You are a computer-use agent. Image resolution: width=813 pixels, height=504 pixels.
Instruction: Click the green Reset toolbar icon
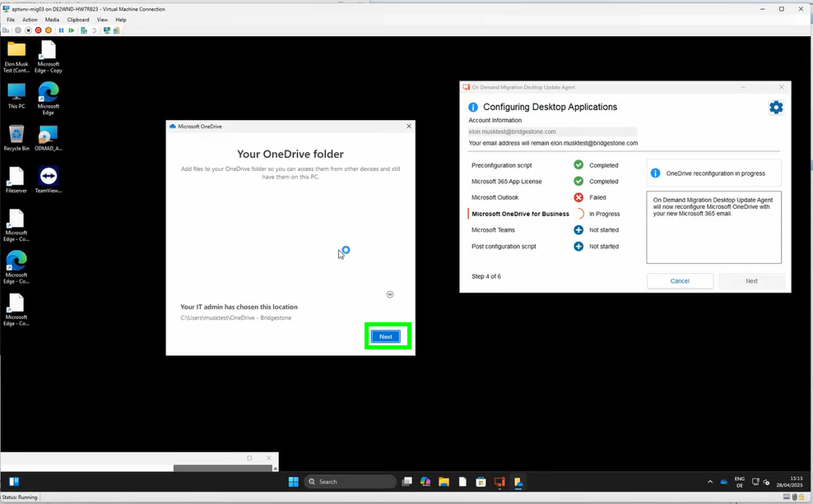71,30
